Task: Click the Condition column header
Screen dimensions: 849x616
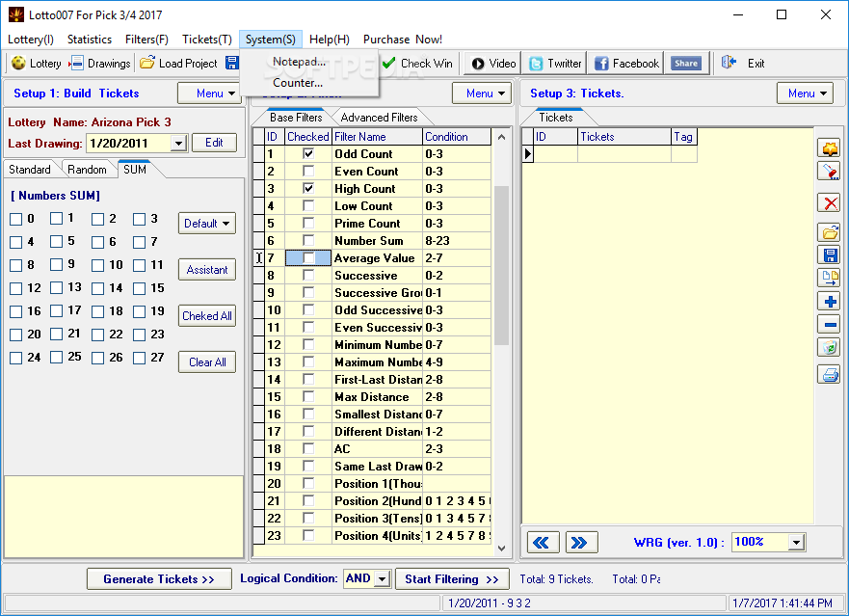Action: point(457,137)
